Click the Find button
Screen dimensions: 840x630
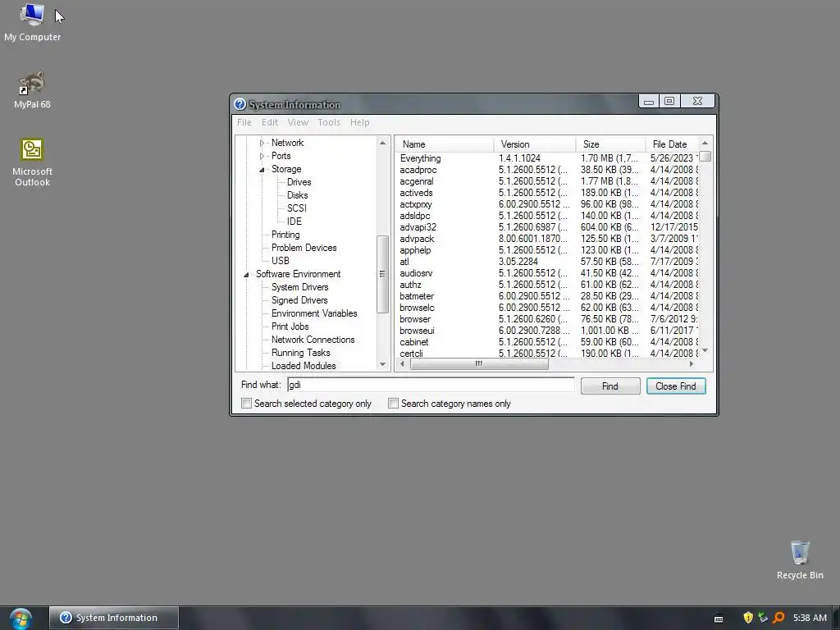click(x=610, y=386)
